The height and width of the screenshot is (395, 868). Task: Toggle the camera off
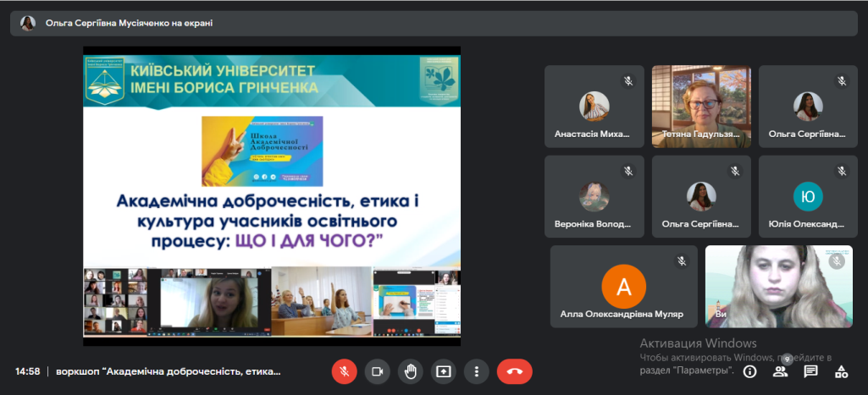coord(378,371)
